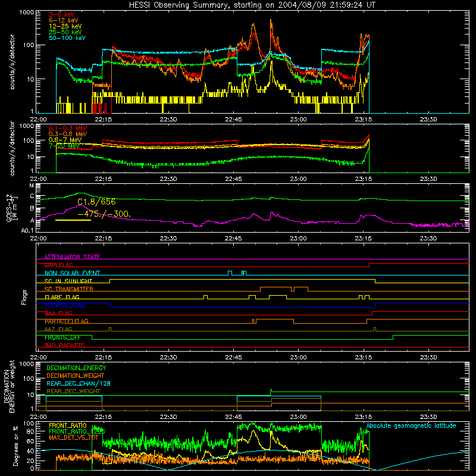
Task: Click the C1.8/656 flare class annotation
Action: (96, 202)
